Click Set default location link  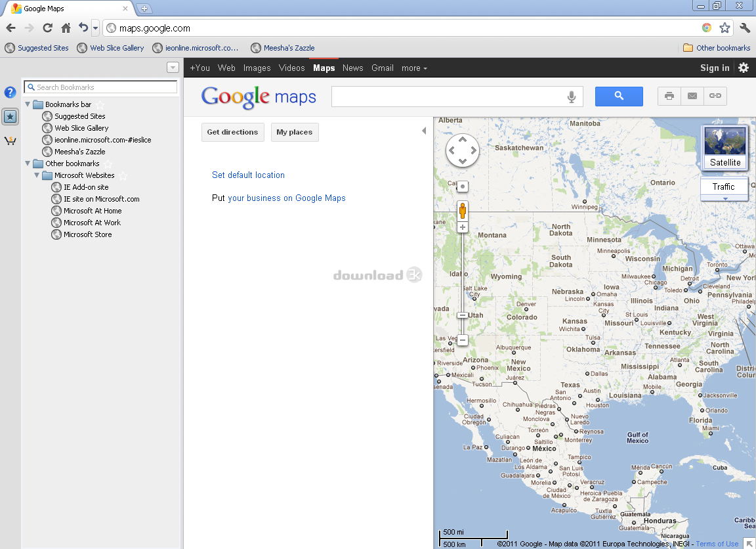coord(248,175)
